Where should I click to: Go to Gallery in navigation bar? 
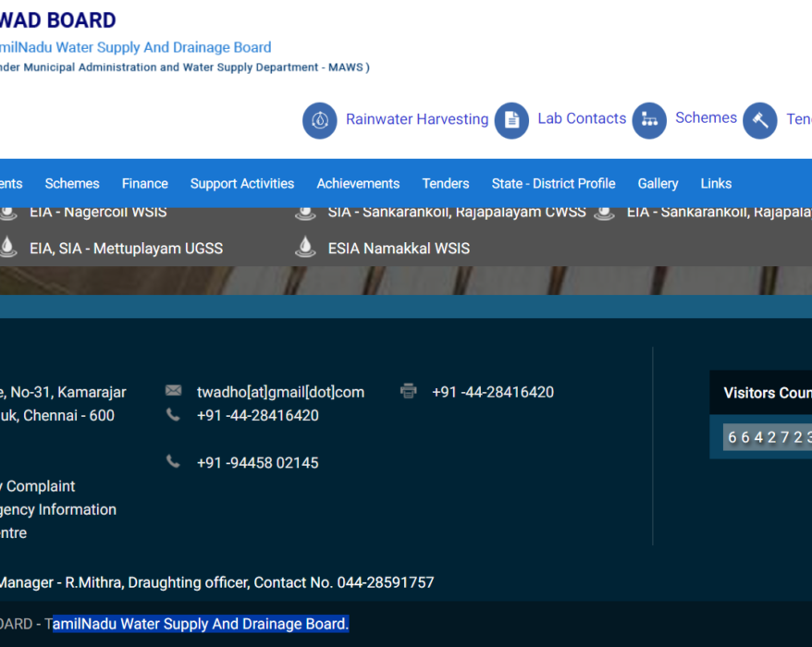(x=658, y=184)
